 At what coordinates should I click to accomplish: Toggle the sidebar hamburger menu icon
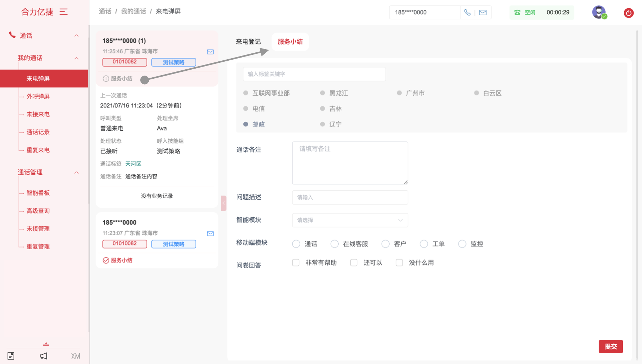click(x=63, y=12)
